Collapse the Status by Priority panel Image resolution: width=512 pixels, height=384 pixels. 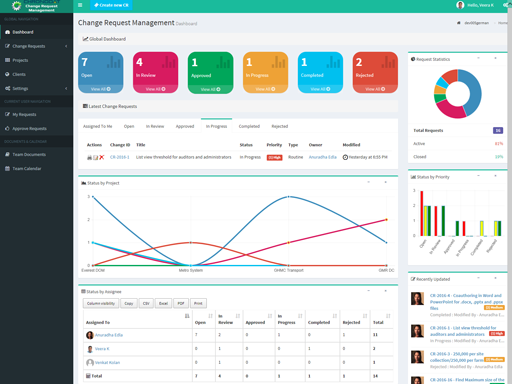click(x=478, y=176)
